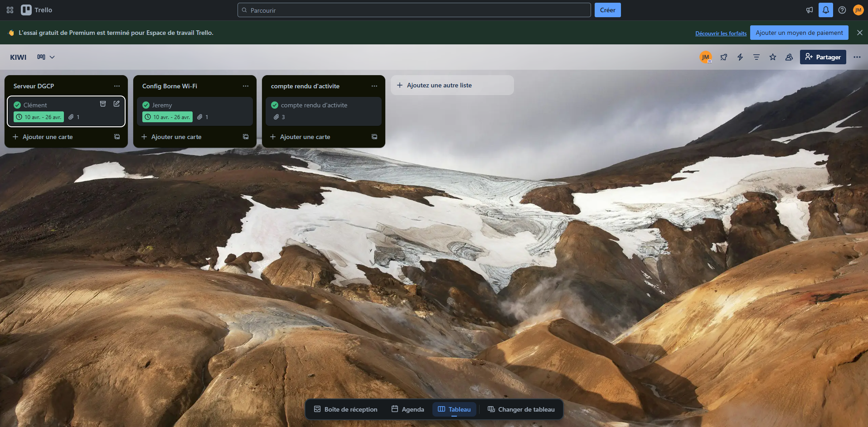Open the Boîte de réception tab

[x=345, y=409]
